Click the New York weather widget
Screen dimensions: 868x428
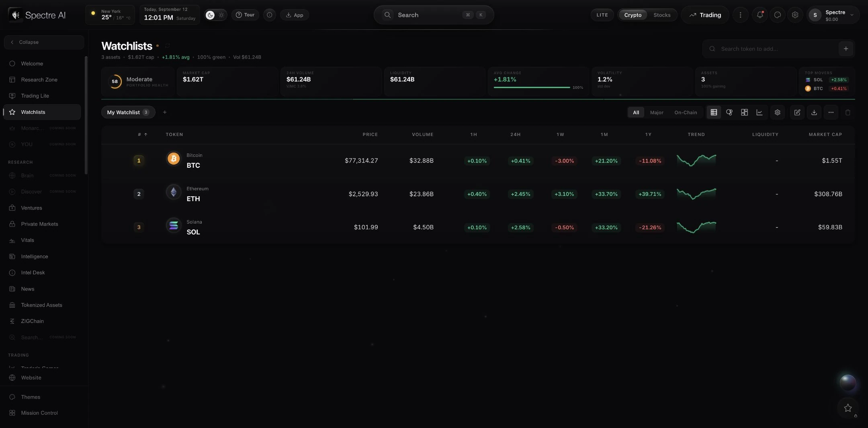tap(110, 15)
